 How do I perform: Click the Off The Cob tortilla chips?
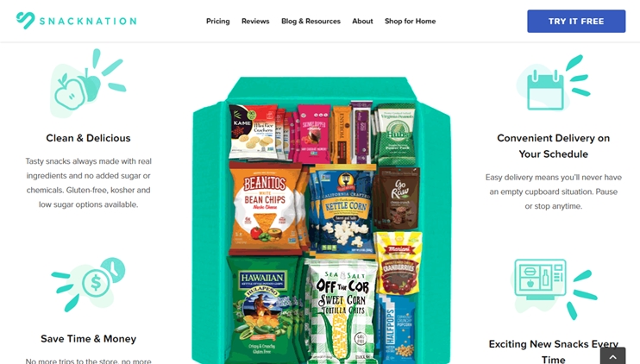[x=342, y=312]
